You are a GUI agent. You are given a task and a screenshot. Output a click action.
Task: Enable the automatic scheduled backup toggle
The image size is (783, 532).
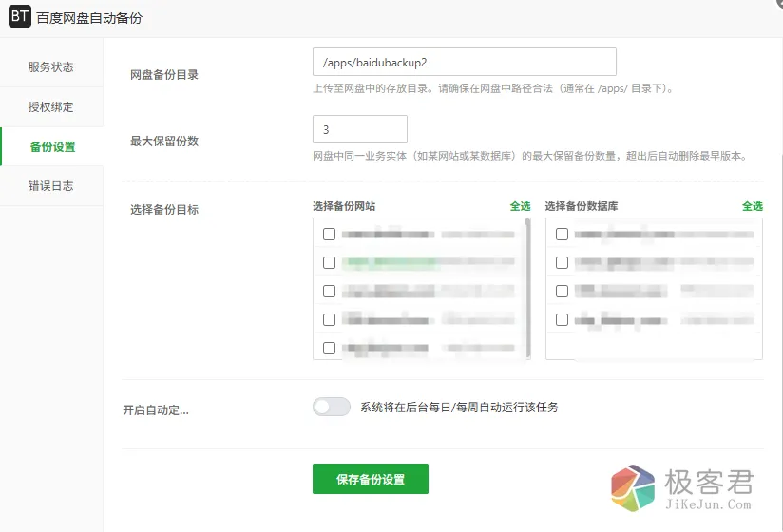click(332, 407)
